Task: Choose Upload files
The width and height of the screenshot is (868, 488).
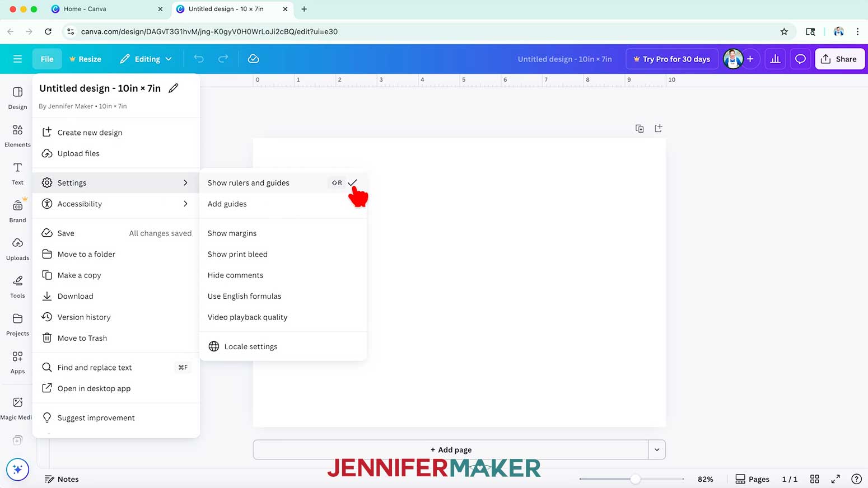Action: [116, 153]
